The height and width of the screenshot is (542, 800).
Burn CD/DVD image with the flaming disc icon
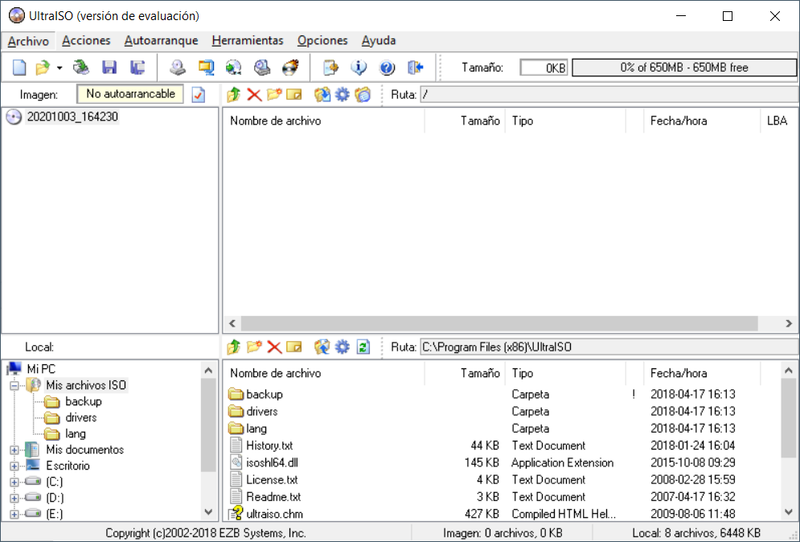pyautogui.click(x=290, y=67)
